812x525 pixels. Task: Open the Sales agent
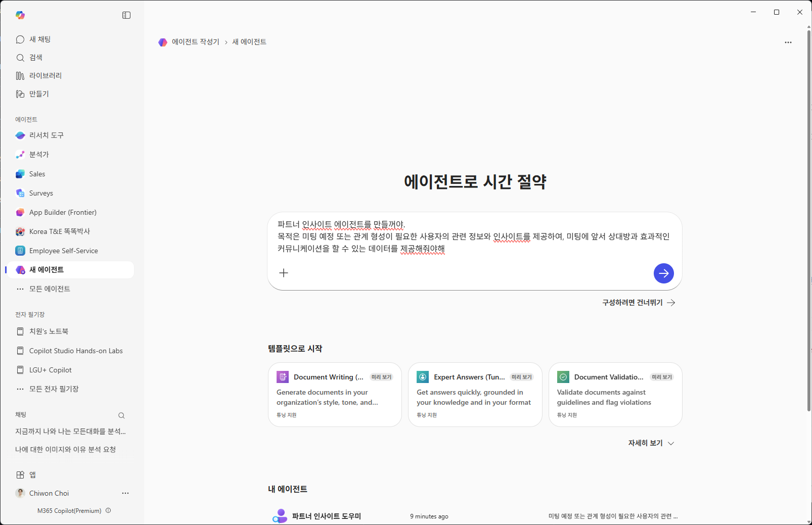coord(71,174)
